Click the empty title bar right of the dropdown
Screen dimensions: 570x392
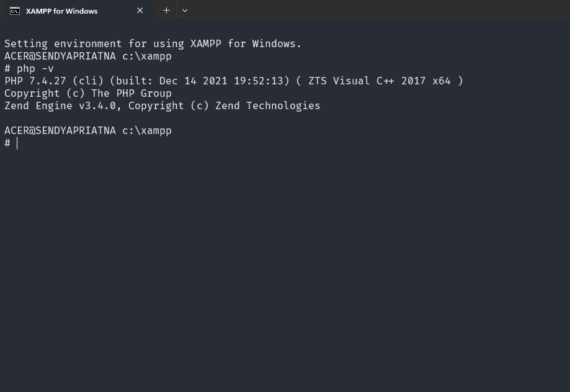(372, 11)
